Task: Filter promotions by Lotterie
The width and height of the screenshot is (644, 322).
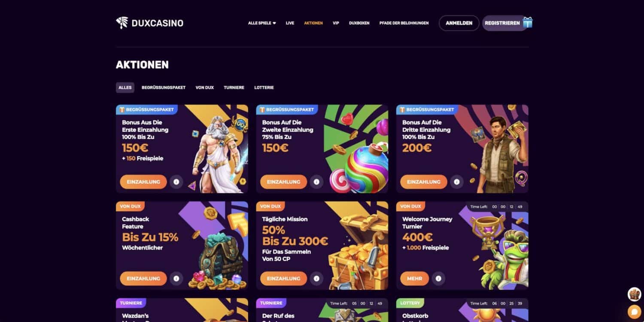Action: (264, 88)
